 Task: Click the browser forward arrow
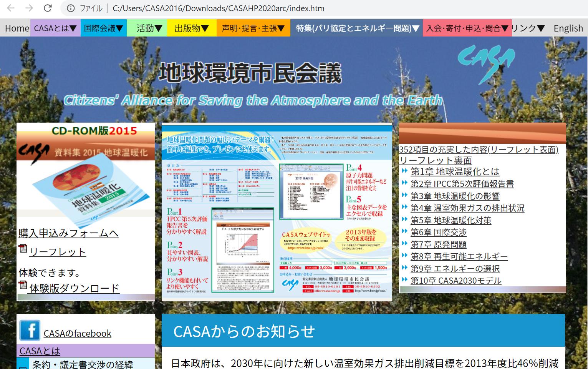tap(29, 8)
